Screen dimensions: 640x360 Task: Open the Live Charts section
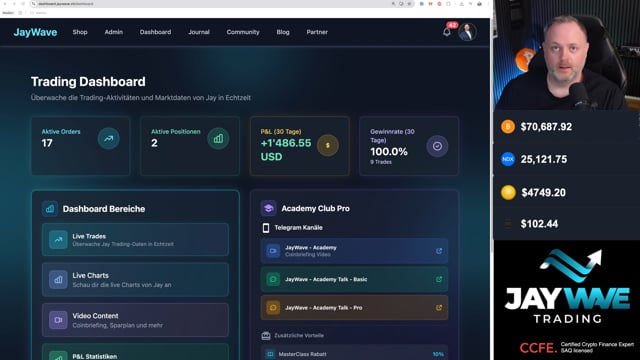pyautogui.click(x=135, y=280)
